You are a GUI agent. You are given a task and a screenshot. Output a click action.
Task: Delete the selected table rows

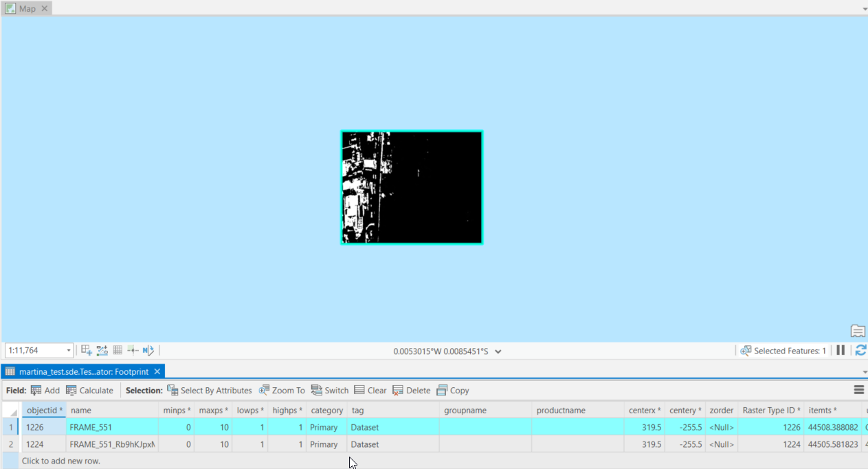(411, 390)
